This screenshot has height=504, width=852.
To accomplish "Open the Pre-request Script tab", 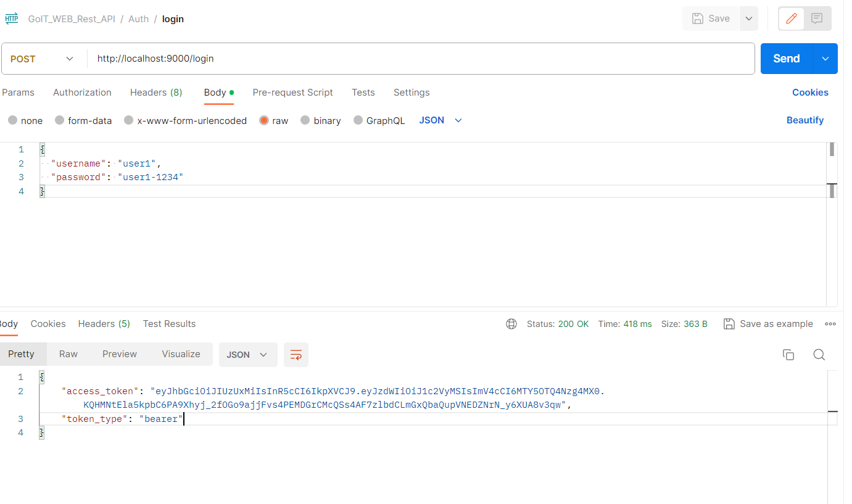I will tap(292, 93).
